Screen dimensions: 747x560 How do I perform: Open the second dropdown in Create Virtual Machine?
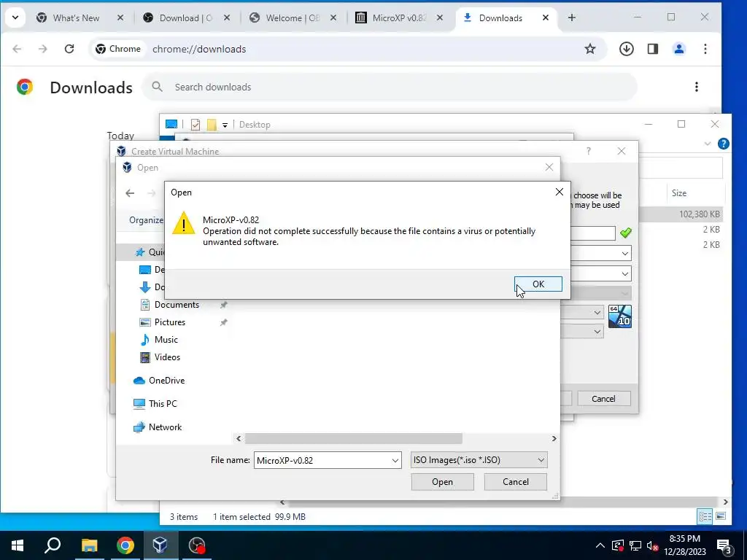click(625, 274)
